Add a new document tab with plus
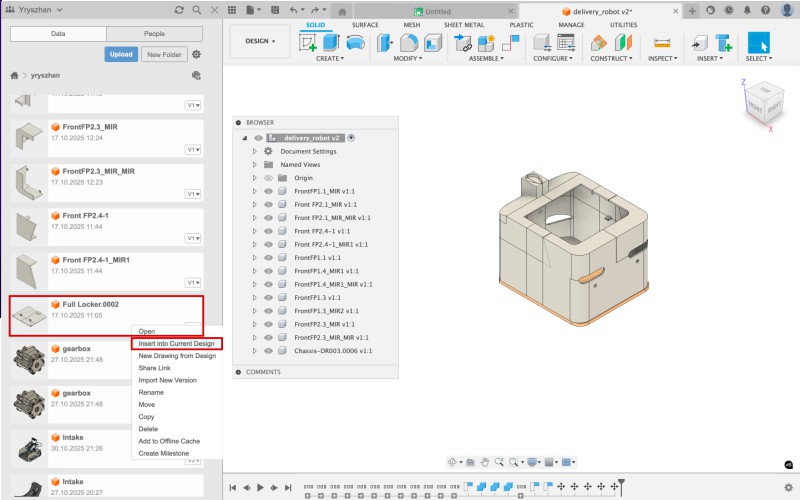800x500 pixels. coord(692,11)
